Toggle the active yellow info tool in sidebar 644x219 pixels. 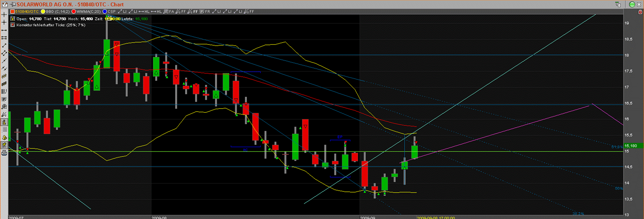[x=4, y=122]
